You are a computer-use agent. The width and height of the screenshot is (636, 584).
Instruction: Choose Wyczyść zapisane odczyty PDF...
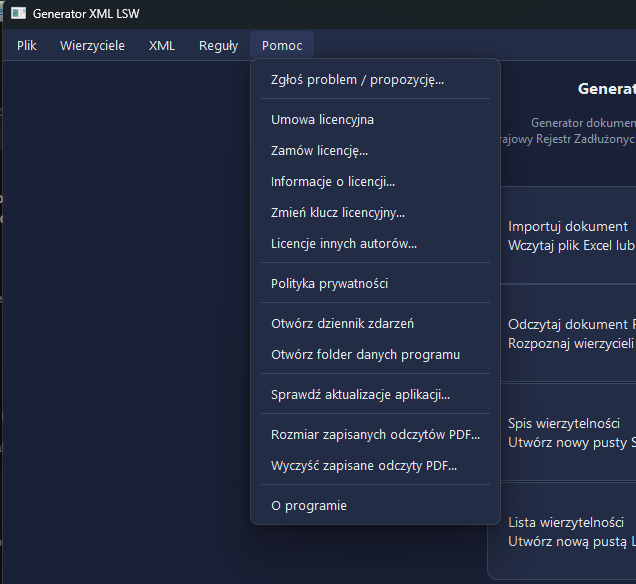(x=376, y=466)
